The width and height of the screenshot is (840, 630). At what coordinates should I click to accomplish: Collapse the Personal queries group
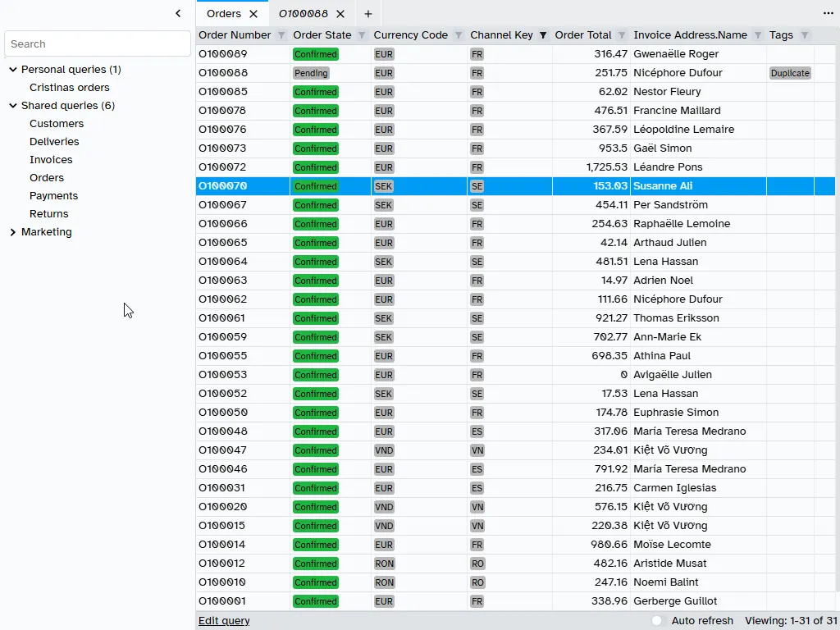point(13,70)
